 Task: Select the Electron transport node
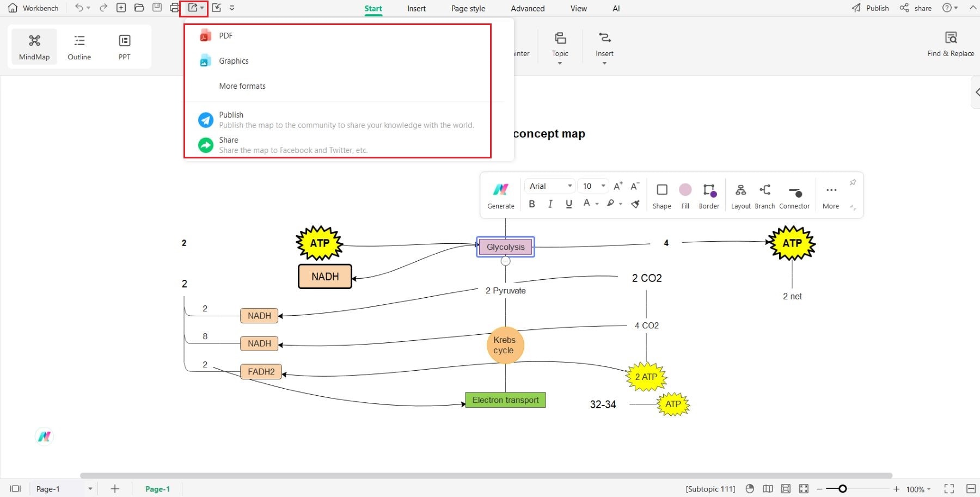coord(505,400)
